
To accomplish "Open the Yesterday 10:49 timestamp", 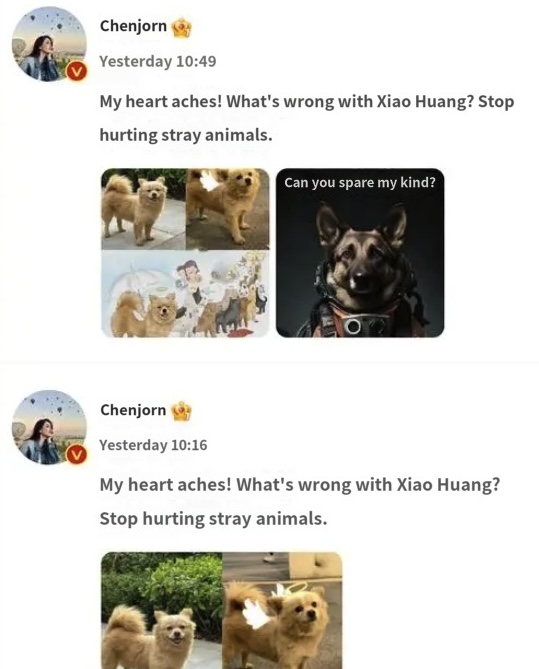I will click(158, 61).
